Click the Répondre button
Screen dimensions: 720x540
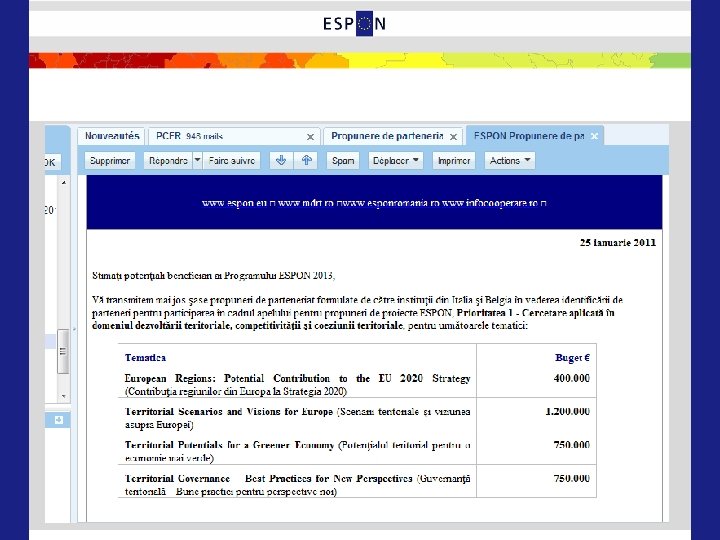(x=168, y=161)
